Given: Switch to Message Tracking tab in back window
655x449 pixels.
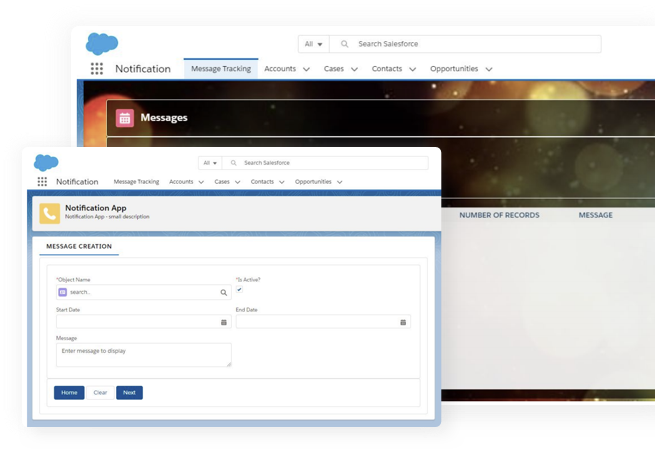Looking at the screenshot, I should [x=222, y=69].
